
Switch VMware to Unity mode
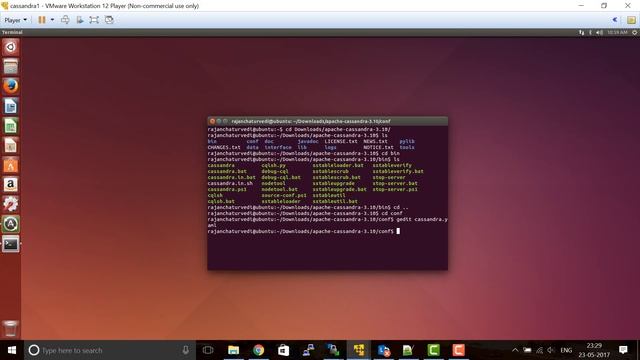(109, 20)
